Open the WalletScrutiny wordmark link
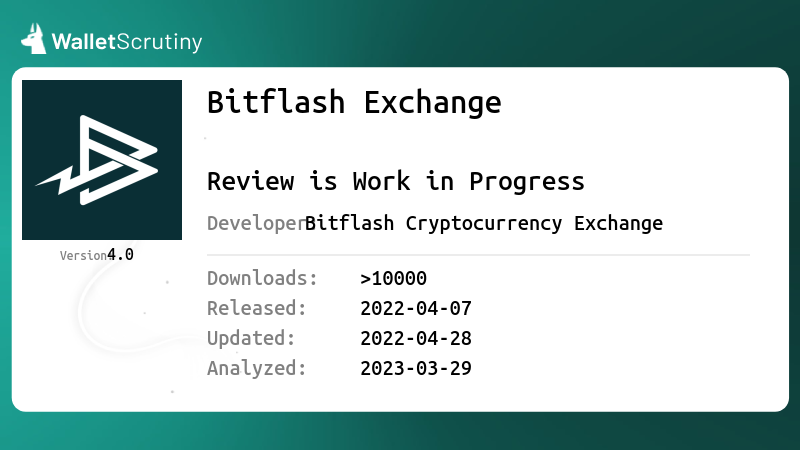 tap(127, 41)
